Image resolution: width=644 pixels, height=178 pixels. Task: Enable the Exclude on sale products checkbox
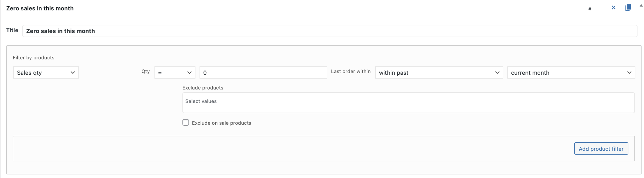coord(186,123)
